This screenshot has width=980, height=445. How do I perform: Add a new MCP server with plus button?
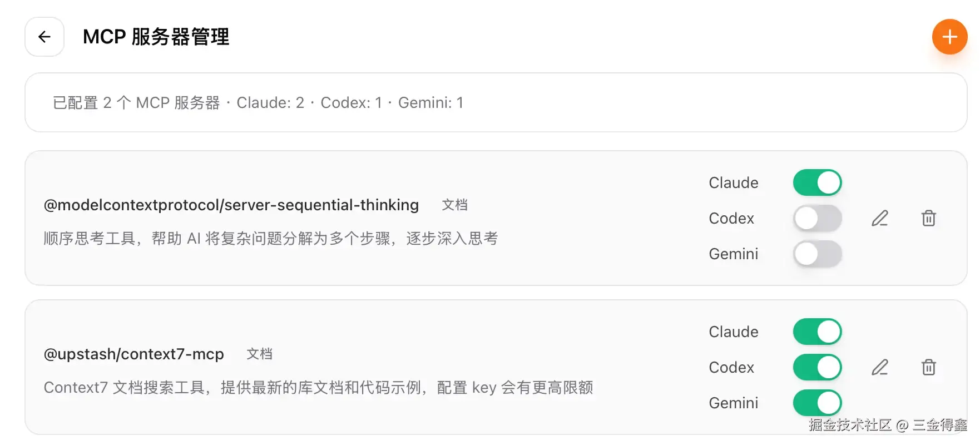[x=949, y=37]
